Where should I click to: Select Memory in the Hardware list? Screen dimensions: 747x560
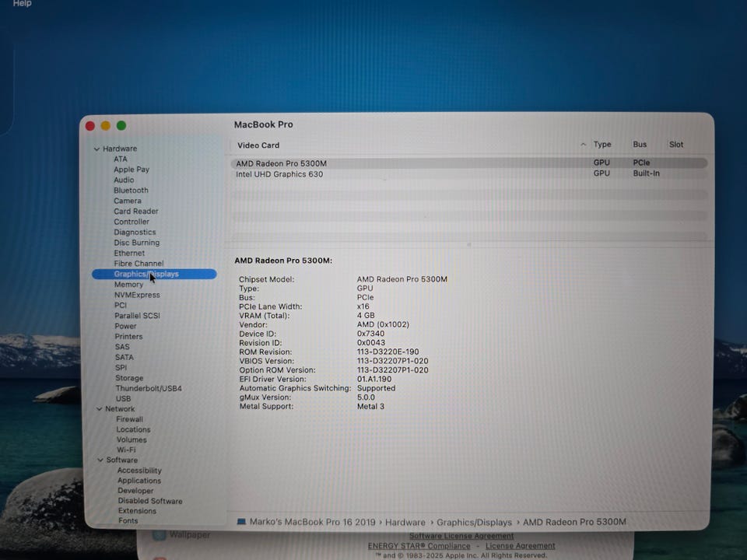click(x=128, y=285)
